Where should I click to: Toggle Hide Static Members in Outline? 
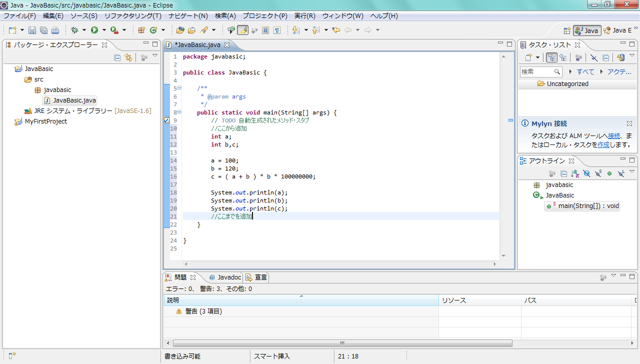tap(598, 173)
